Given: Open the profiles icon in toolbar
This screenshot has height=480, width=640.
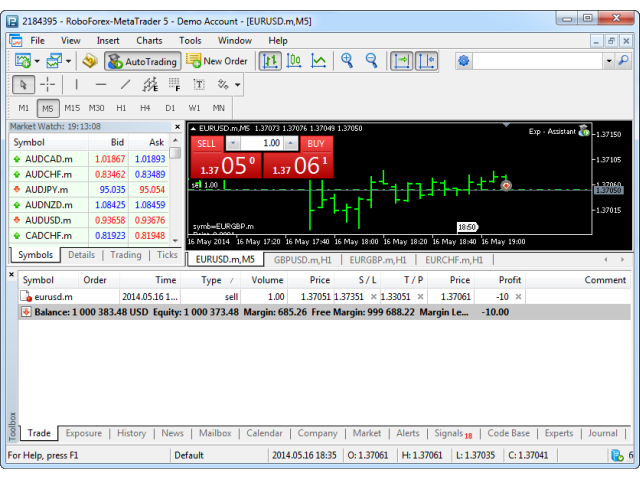Looking at the screenshot, I should point(54,61).
